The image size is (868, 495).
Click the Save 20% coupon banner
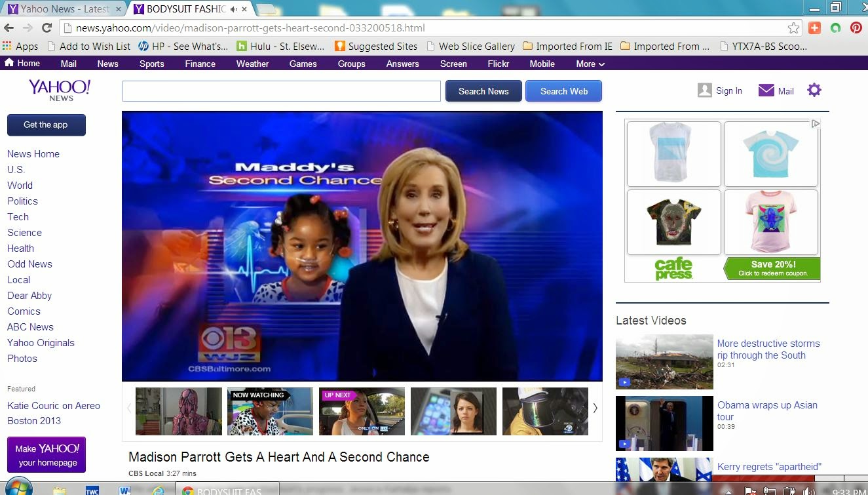pos(772,268)
